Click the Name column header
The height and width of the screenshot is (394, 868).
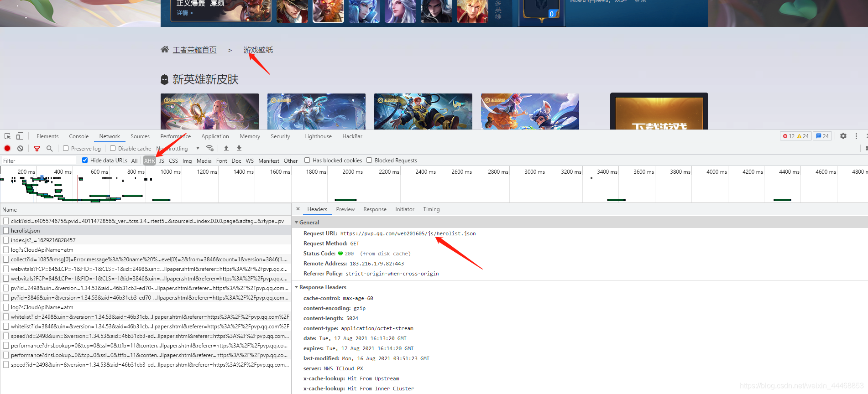click(146, 210)
